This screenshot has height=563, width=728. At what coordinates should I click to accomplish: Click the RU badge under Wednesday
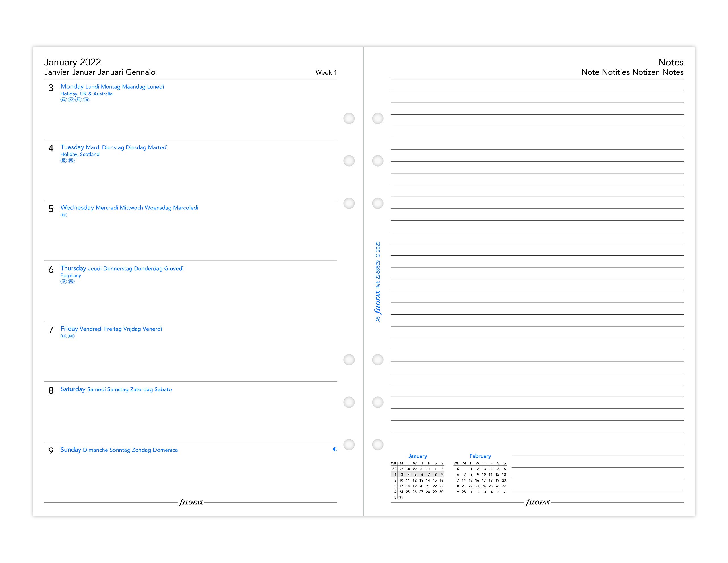point(64,215)
